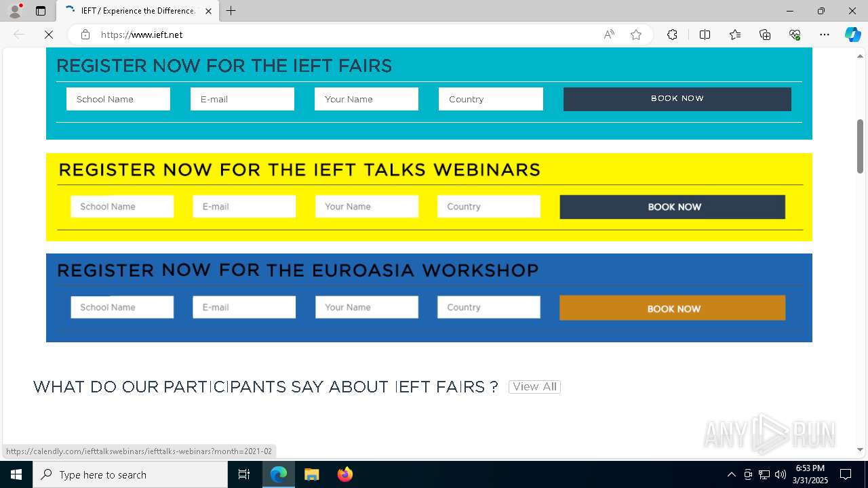Screen dimensions: 868x488
Task: Open network status tray icon
Action: (x=764, y=474)
